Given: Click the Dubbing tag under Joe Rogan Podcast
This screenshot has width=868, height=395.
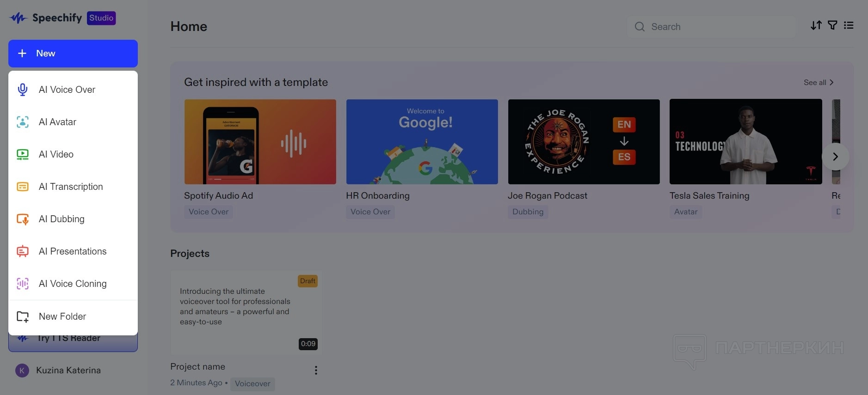Looking at the screenshot, I should pyautogui.click(x=528, y=212).
